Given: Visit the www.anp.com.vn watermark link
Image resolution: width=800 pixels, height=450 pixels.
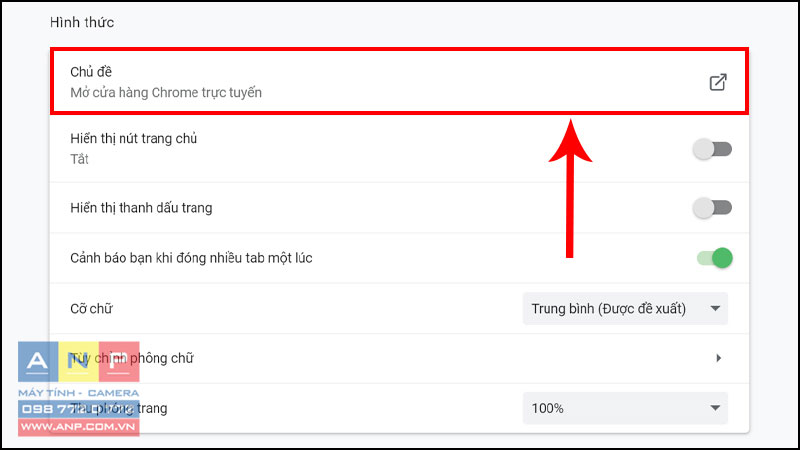Looking at the screenshot, I should tap(79, 428).
